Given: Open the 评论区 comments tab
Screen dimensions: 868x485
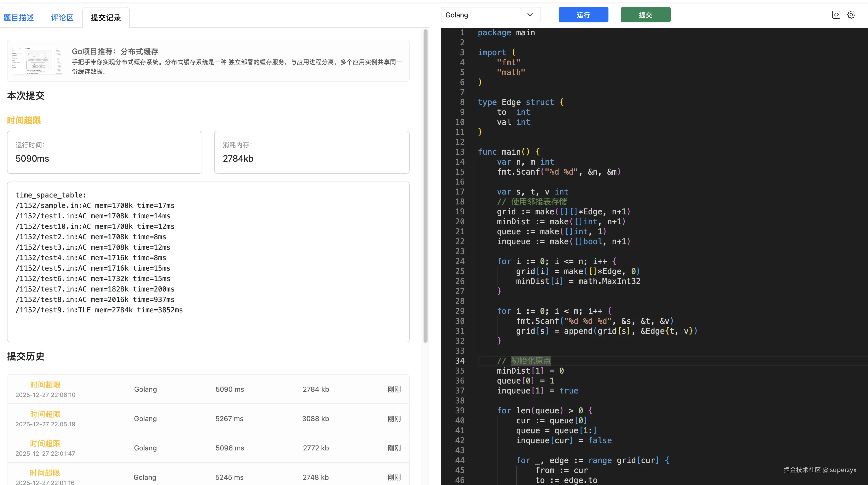Looking at the screenshot, I should (62, 18).
